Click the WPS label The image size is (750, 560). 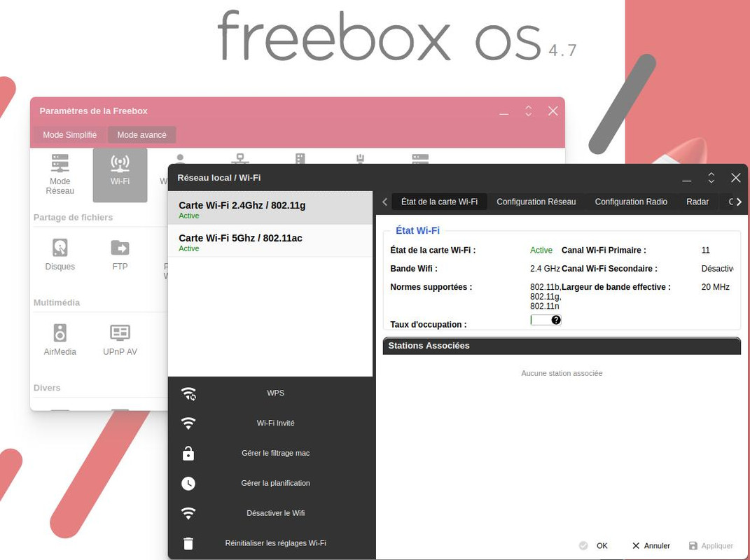point(275,393)
